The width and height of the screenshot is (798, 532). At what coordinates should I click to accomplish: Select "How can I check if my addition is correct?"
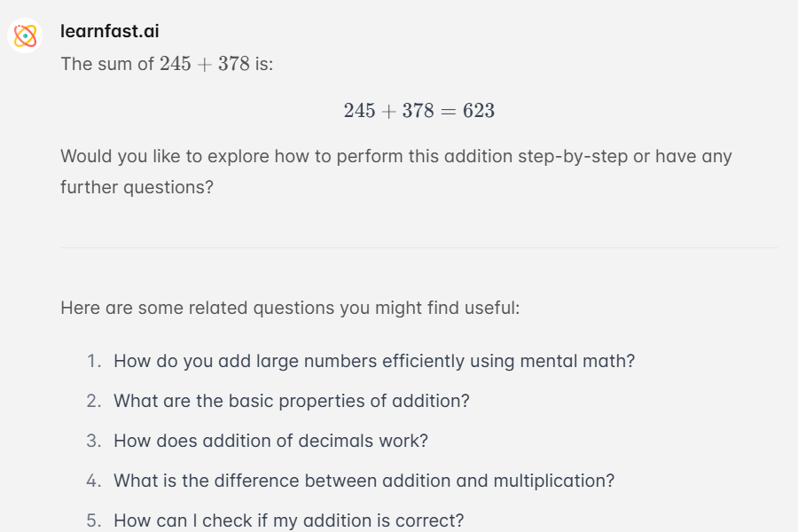pyautogui.click(x=288, y=520)
